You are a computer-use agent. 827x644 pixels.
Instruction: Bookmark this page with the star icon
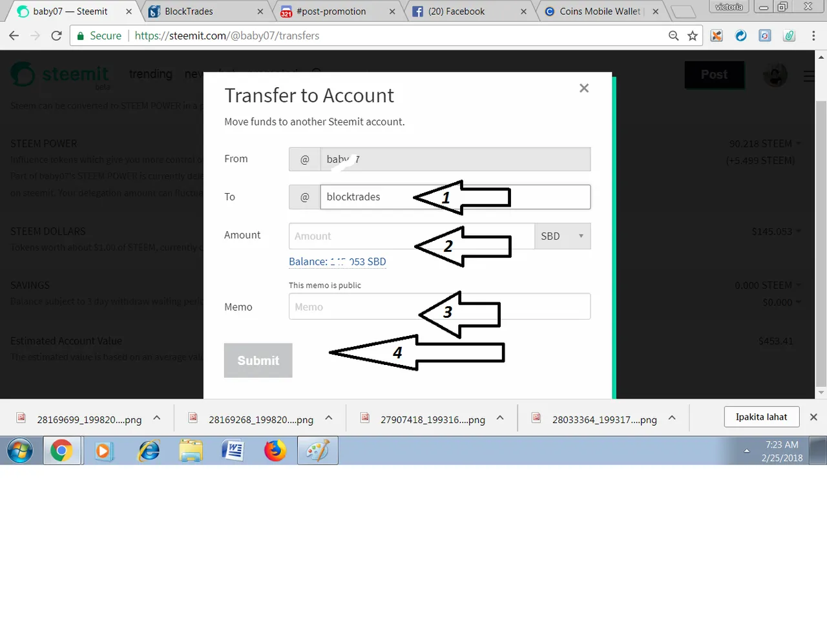click(x=693, y=36)
